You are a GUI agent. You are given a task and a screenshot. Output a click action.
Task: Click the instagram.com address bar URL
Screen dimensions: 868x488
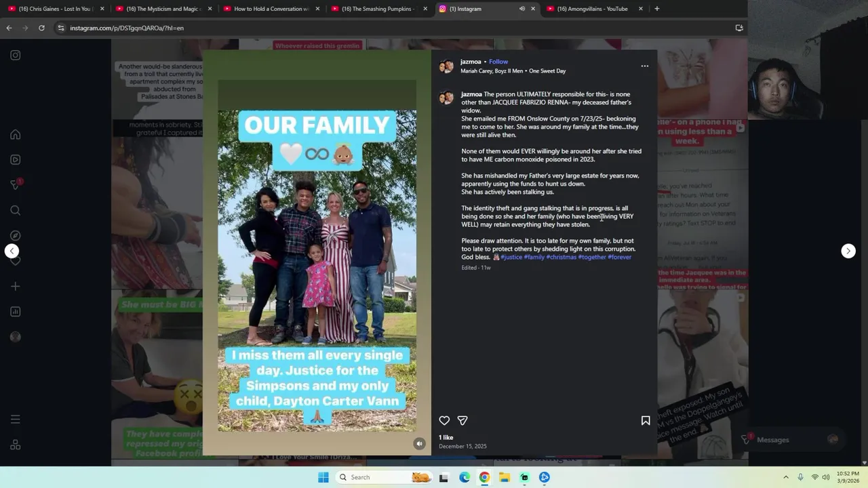(x=127, y=28)
